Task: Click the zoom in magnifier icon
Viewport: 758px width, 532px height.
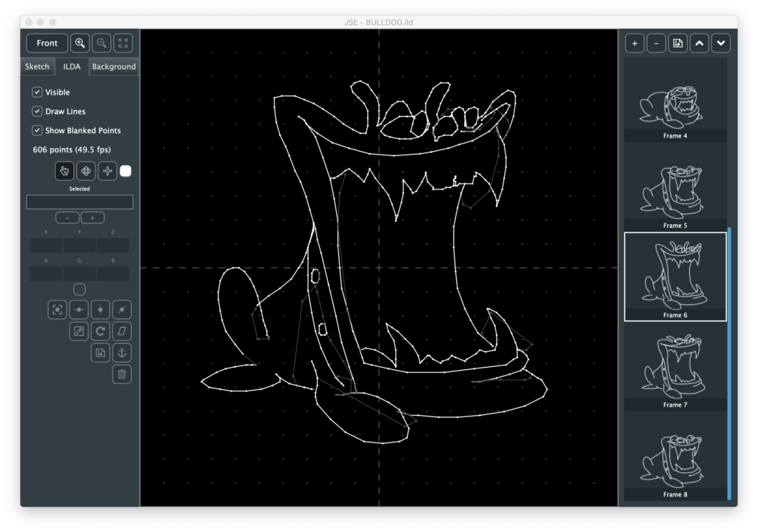Action: (80, 43)
